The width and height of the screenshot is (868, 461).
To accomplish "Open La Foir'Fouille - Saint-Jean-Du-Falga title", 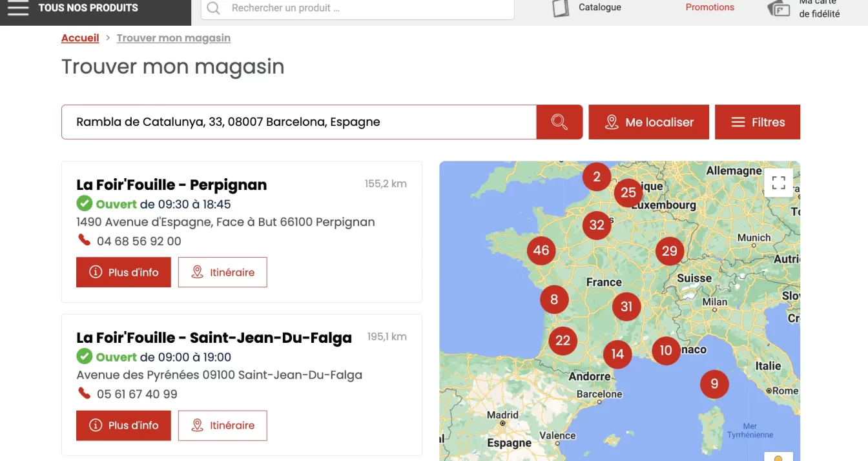I will point(214,338).
